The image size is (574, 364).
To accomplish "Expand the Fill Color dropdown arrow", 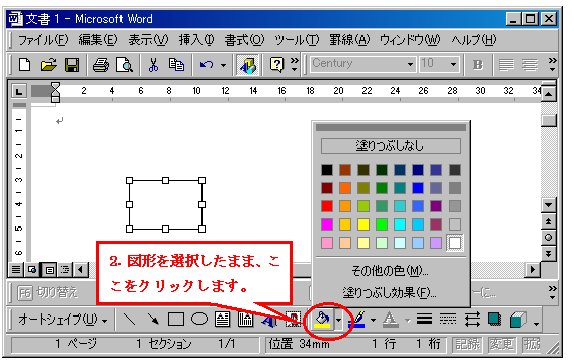I will click(x=338, y=320).
